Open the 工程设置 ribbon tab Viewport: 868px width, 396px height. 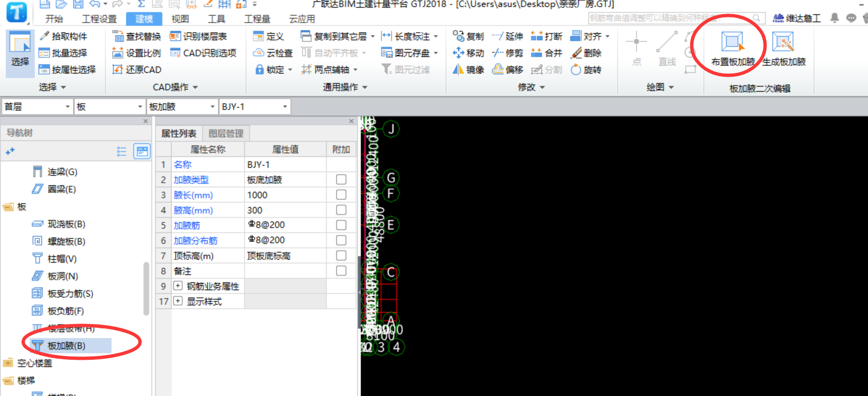99,19
